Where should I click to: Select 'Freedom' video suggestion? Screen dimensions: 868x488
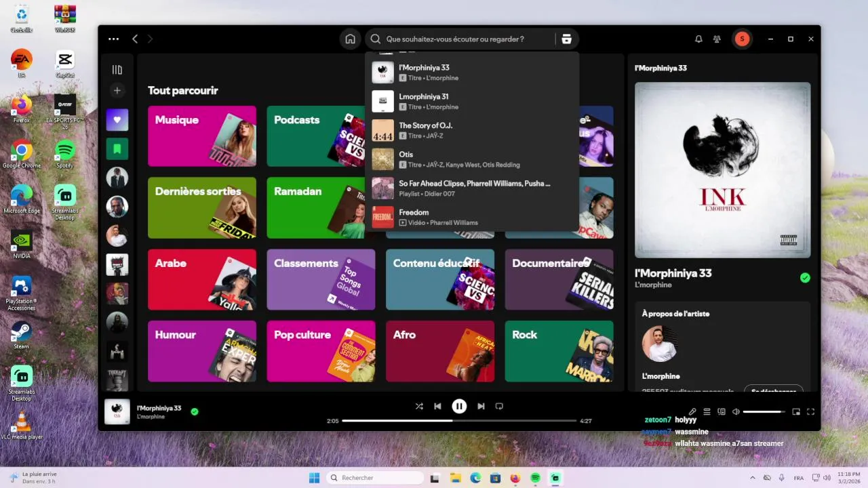point(472,218)
